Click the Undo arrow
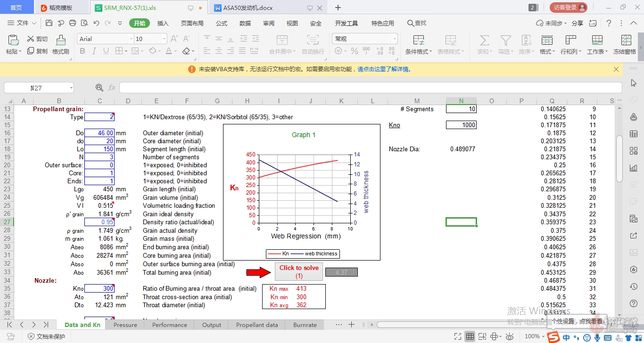This screenshot has width=644, height=343. pos(96,23)
